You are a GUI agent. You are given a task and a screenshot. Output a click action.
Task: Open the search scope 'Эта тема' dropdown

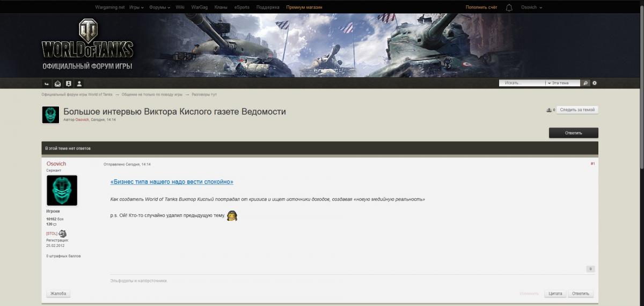point(563,83)
